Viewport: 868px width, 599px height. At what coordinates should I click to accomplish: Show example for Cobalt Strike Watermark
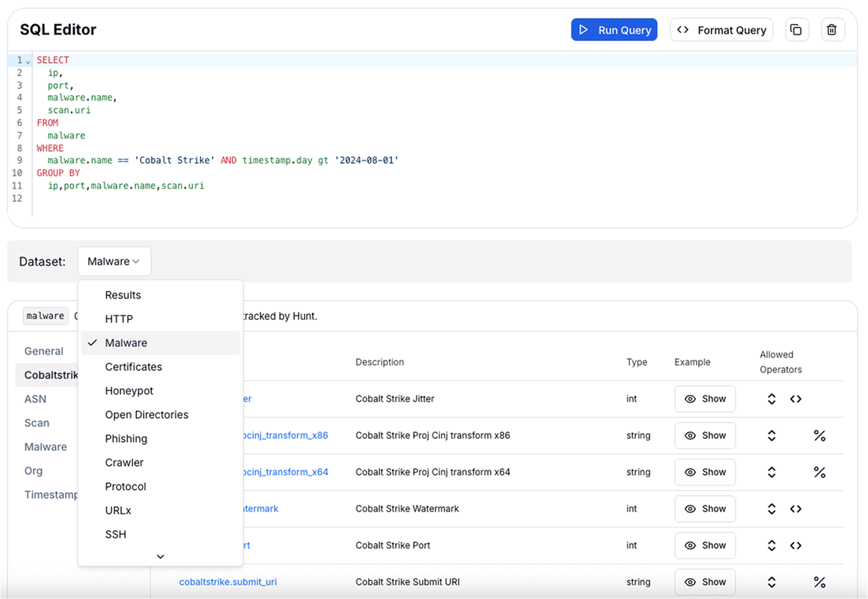pyautogui.click(x=705, y=509)
